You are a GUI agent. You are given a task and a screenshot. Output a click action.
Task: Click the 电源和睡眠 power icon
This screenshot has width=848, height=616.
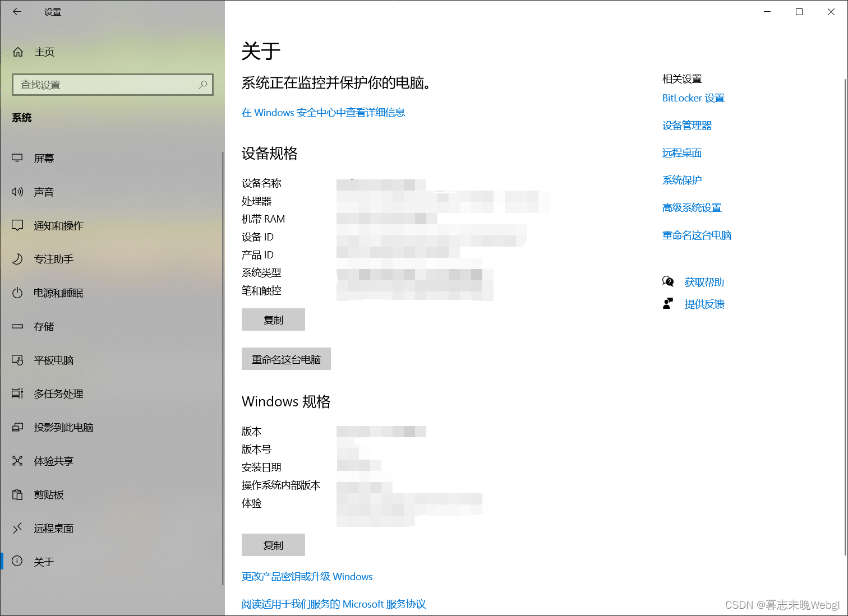pos(17,293)
